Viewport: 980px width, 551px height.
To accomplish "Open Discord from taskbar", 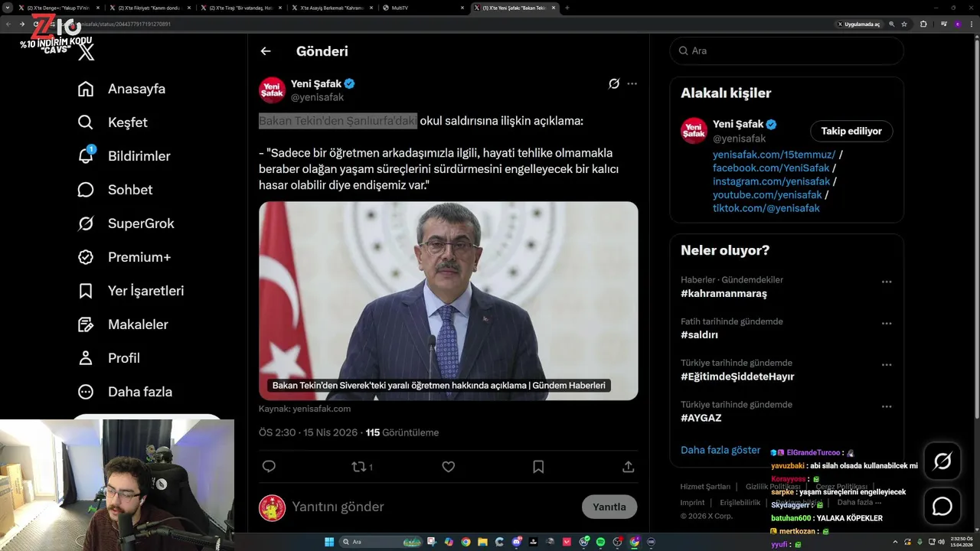I will coord(515,542).
